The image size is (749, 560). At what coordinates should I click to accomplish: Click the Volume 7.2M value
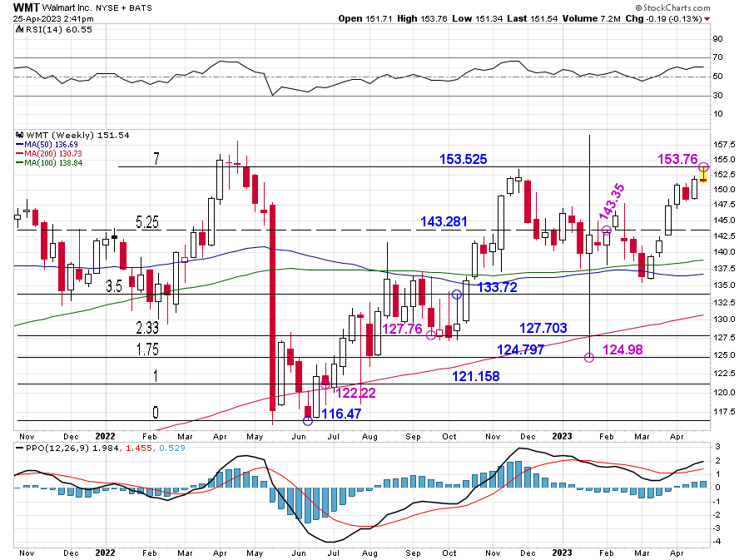(592, 18)
